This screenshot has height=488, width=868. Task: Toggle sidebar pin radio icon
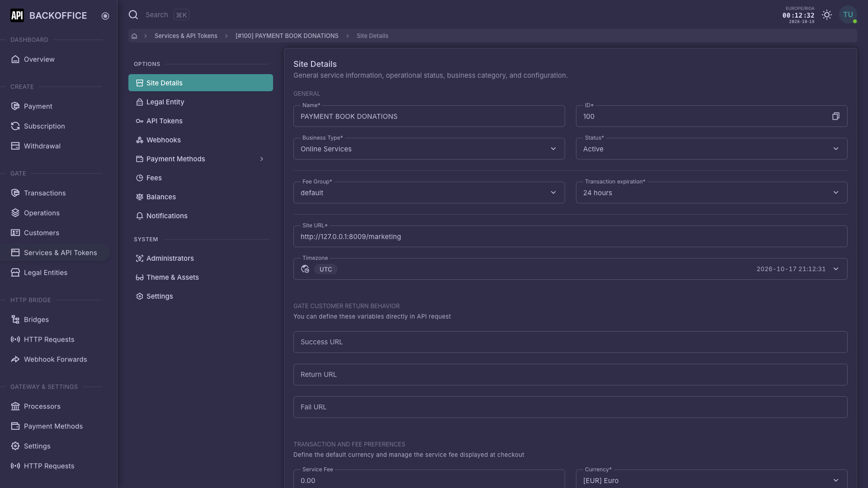(105, 16)
